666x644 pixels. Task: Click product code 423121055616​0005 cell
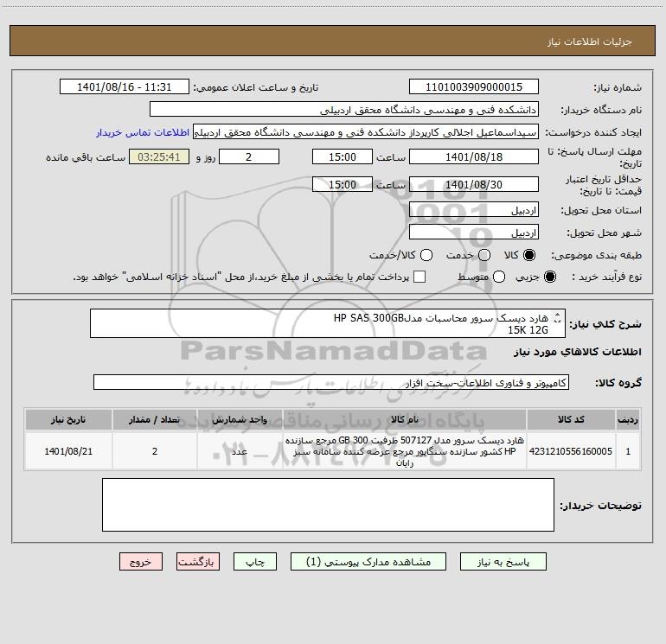click(571, 451)
